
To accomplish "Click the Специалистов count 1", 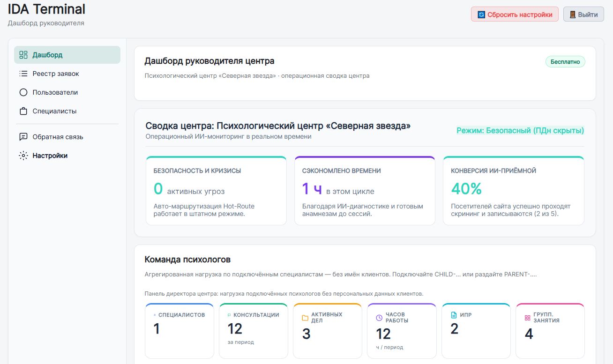I will pos(157,329).
